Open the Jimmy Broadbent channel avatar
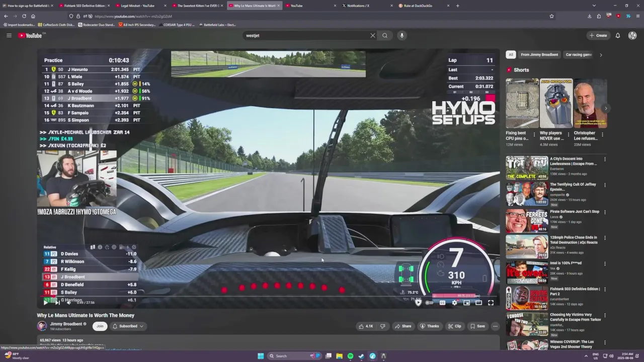This screenshot has height=362, width=644. (x=42, y=326)
